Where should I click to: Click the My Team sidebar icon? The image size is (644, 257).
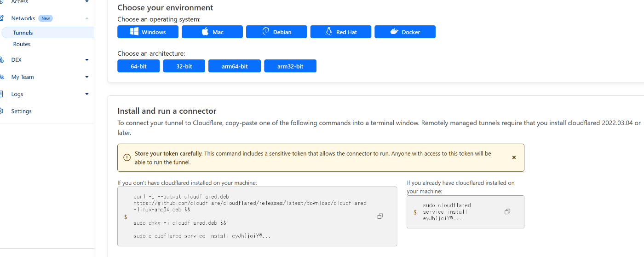tap(1, 77)
